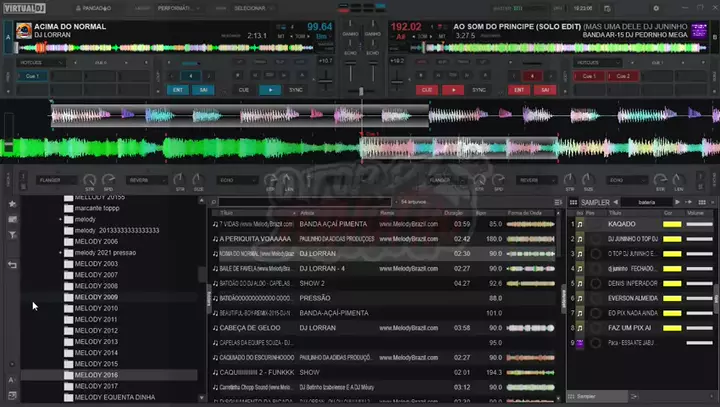Open right deck REVERB effect dropdown
This screenshot has height=407, width=720.
click(x=536, y=180)
